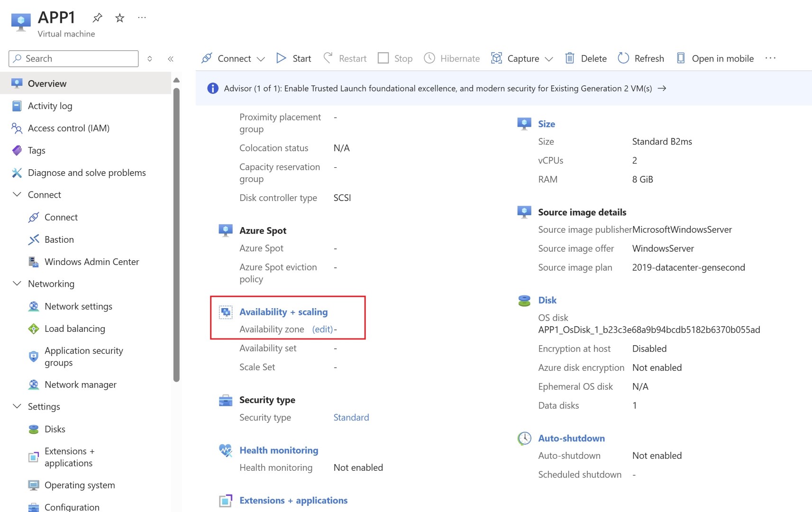This screenshot has width=812, height=512.
Task: Click the sidebar scrollbar up arrow
Action: pyautogui.click(x=176, y=80)
